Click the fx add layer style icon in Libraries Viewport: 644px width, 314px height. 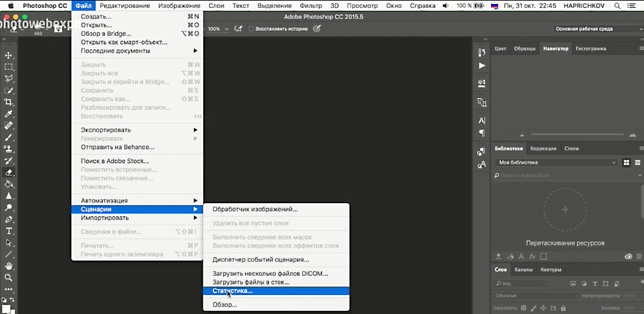[533, 256]
